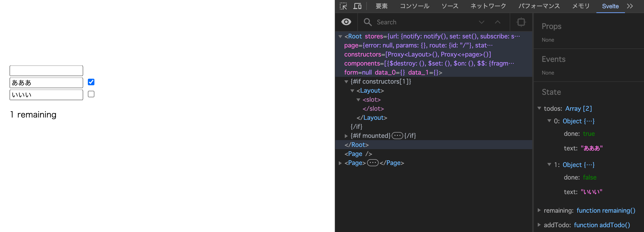Screen dimensions: 644x232
Task: Click the next search result down arrow
Action: coord(481,22)
